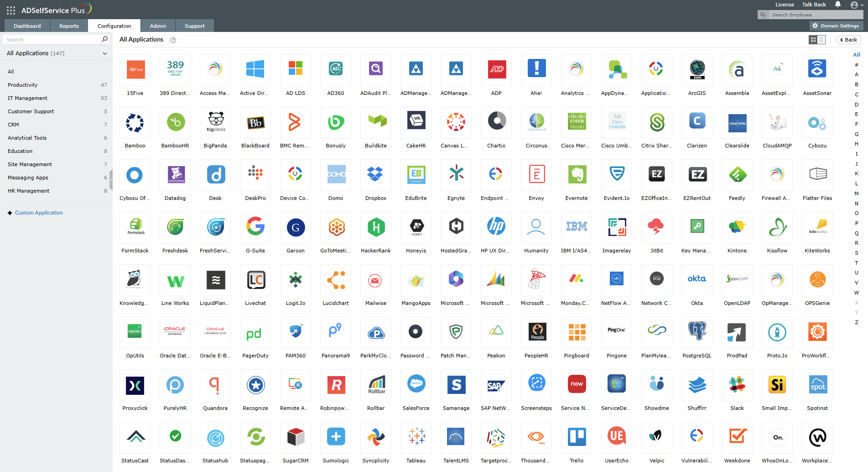Screen dimensions: 868x472
Task: Click the Back button
Action: click(847, 40)
